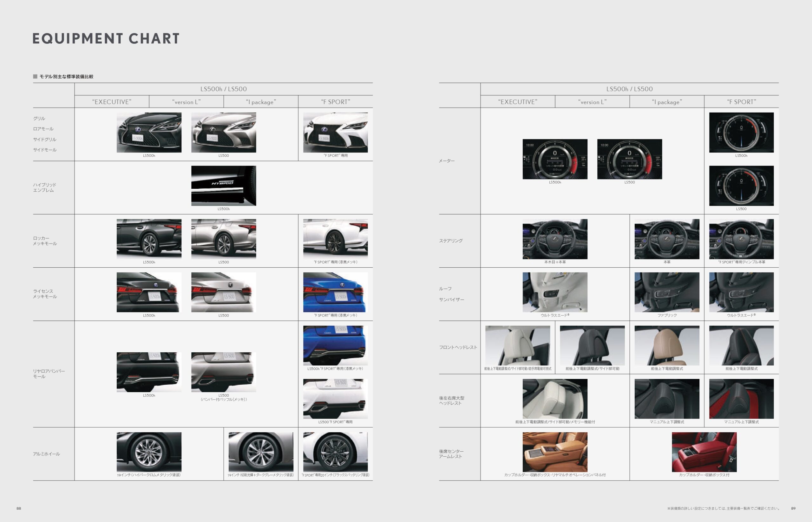This screenshot has width=812, height=522.
Task: Click the F SPORT LS500h meter image
Action: [x=741, y=133]
